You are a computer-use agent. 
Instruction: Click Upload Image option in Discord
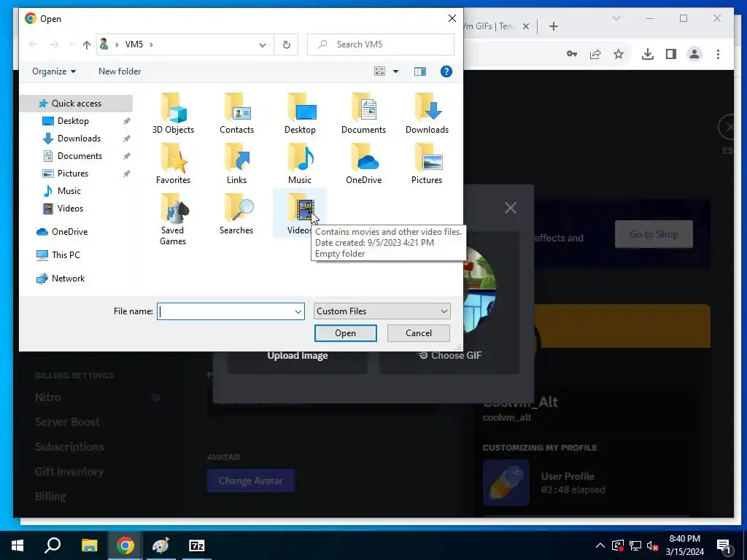tap(298, 356)
